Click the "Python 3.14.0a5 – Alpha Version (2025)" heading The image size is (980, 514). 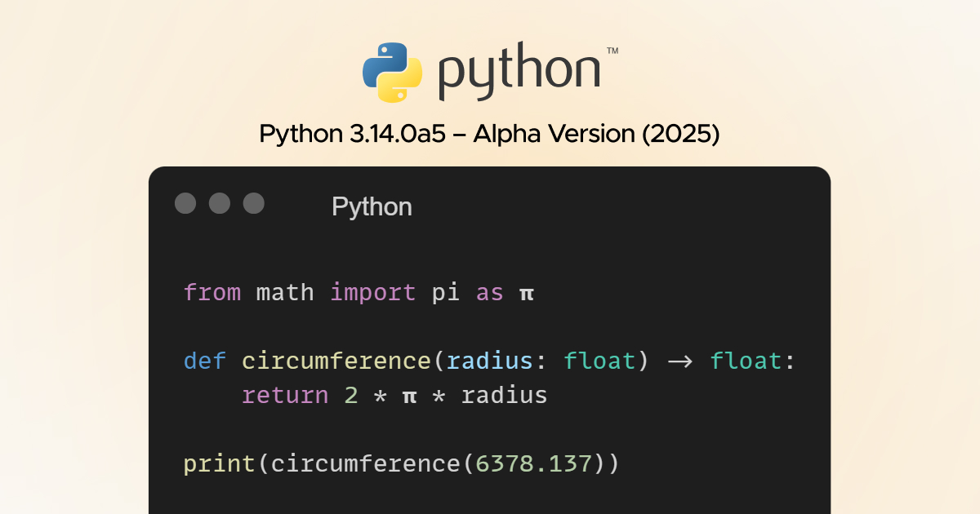pos(489,134)
